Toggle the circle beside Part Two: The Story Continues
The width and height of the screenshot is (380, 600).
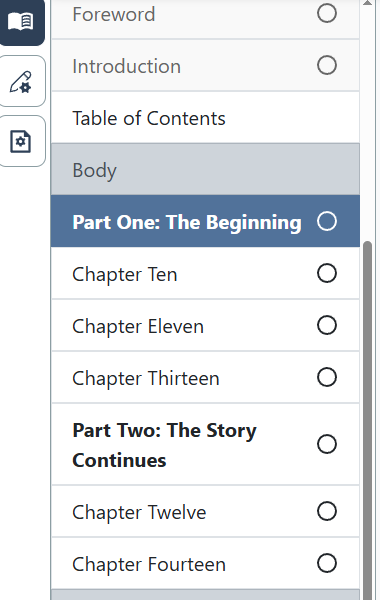[327, 444]
